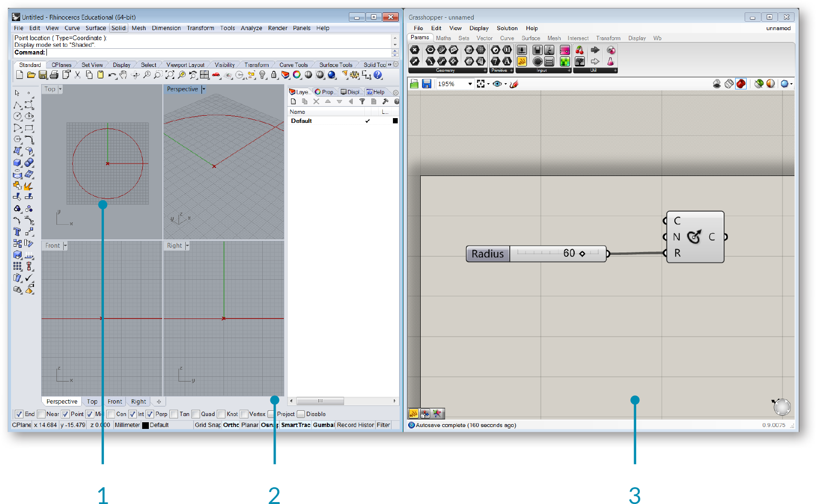Click the Print icon in Rhino toolbar
This screenshot has height=504, width=816.
(x=54, y=75)
